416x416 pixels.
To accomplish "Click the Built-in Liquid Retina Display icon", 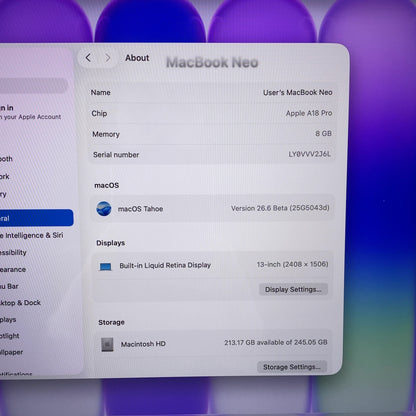I will tap(105, 266).
